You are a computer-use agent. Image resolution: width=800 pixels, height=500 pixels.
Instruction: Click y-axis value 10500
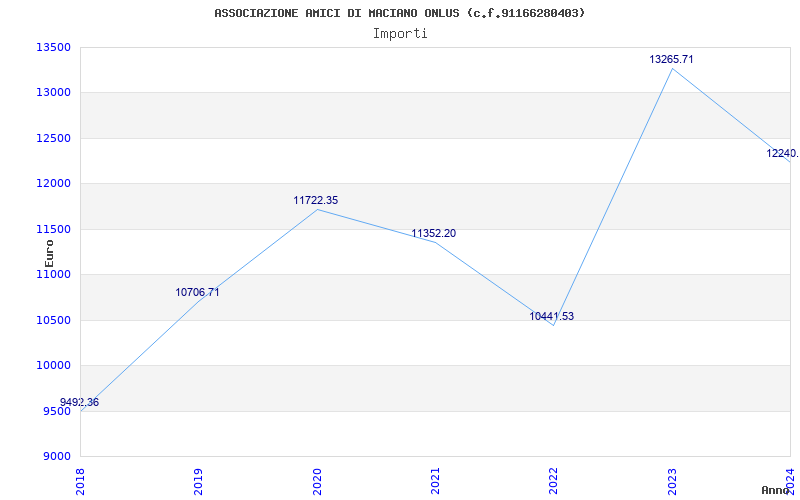(53, 320)
